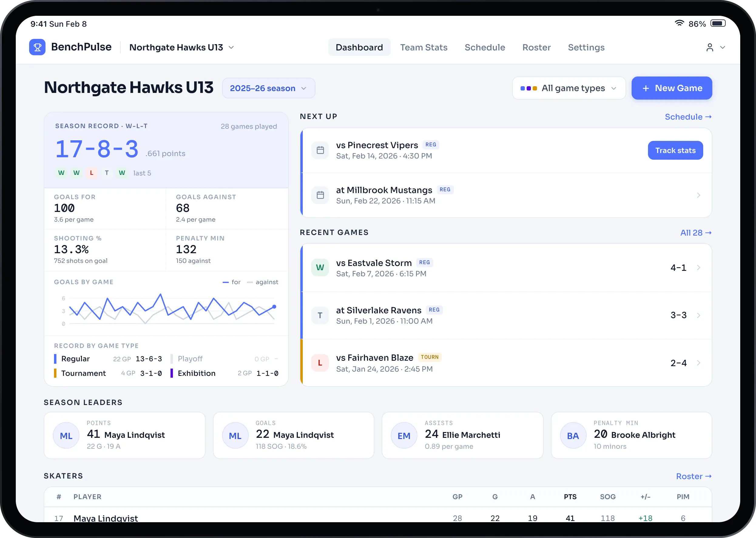756x538 pixels.
Task: Open Fairhaven Blaze game details chevron
Action: [x=698, y=363]
